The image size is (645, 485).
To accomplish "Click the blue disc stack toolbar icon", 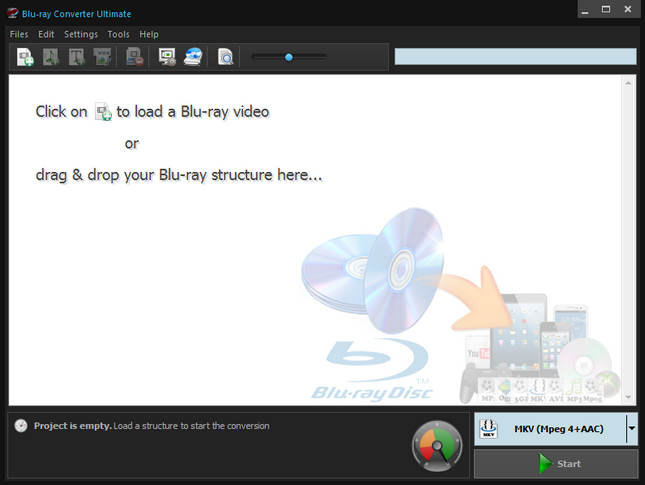I will click(193, 57).
